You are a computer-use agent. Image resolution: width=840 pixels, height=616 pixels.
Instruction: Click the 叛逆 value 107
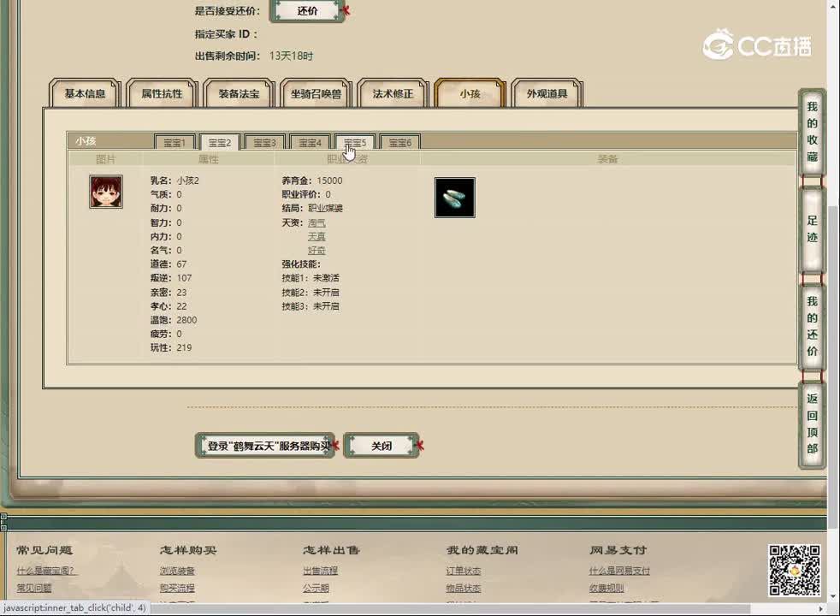coord(184,278)
